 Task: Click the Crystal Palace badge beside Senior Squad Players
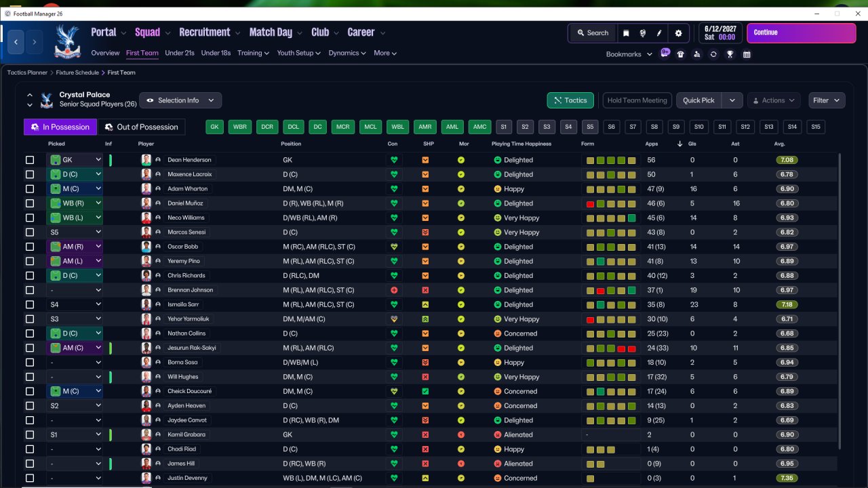coord(47,100)
